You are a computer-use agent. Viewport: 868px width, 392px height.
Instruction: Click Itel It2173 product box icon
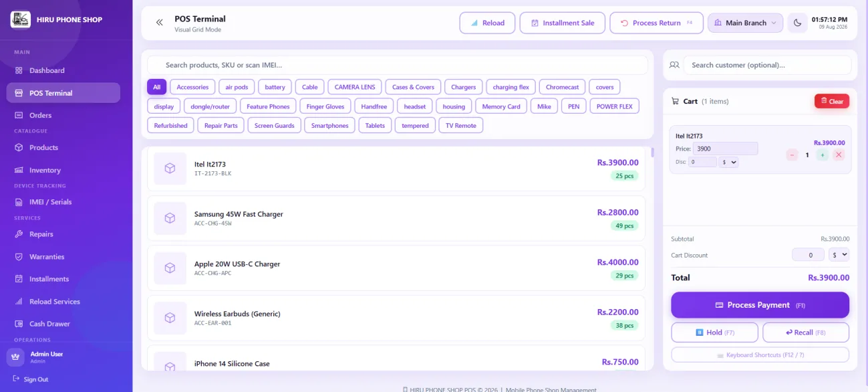tap(170, 169)
